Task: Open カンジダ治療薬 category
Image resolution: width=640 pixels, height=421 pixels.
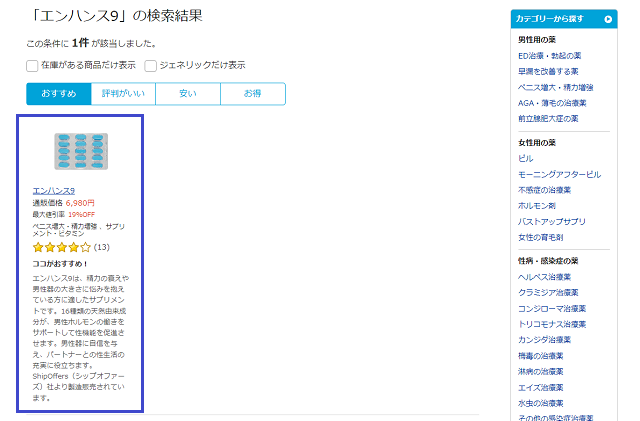Action: click(x=544, y=340)
